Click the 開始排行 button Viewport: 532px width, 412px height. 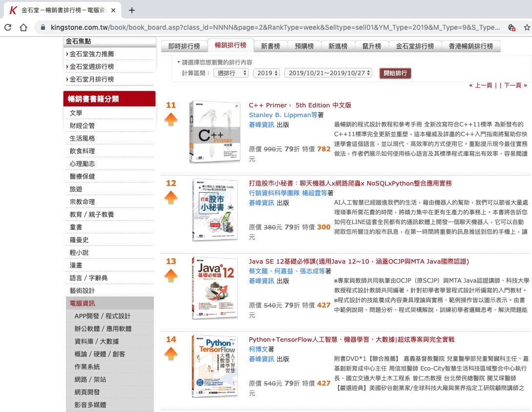click(x=395, y=73)
